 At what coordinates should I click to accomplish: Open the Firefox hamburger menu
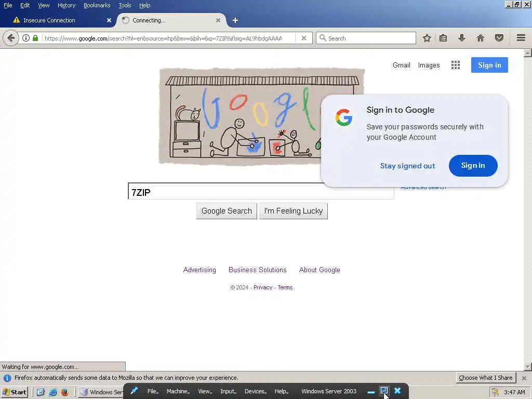click(x=521, y=38)
